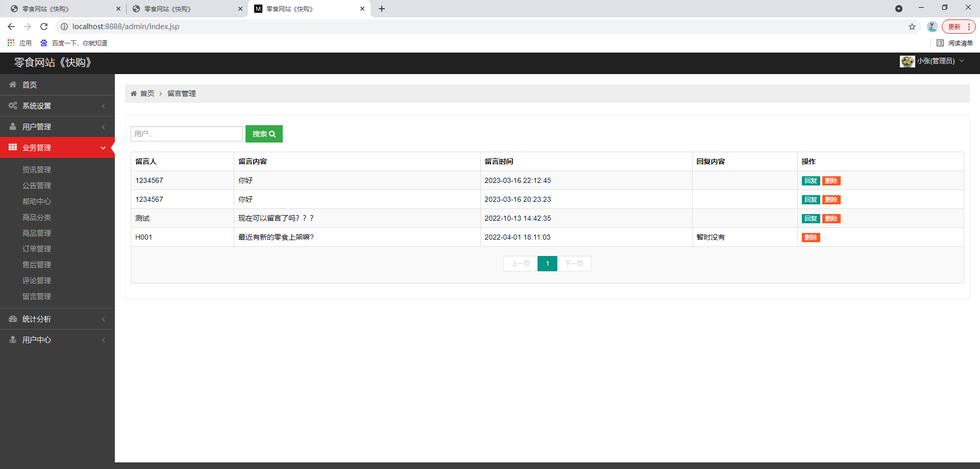Open the Baidu bookmark icon
980x469 pixels.
[44, 43]
